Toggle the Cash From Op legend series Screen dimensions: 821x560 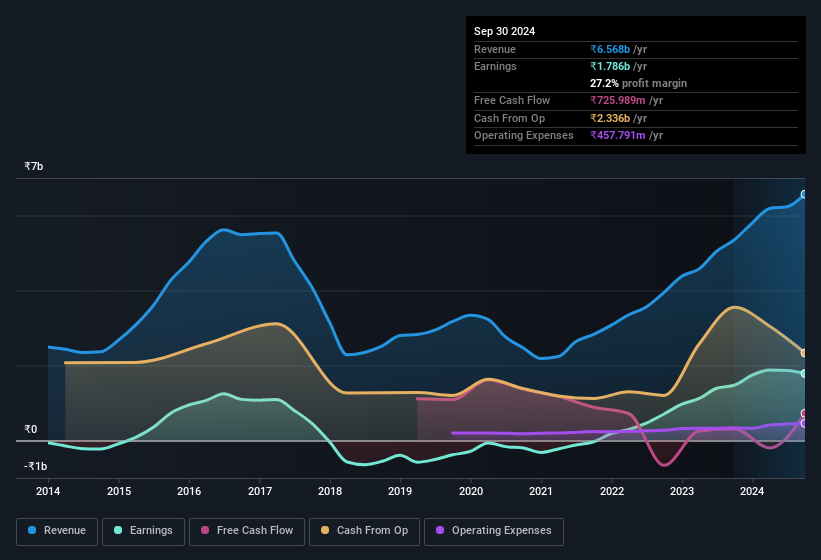coord(364,531)
